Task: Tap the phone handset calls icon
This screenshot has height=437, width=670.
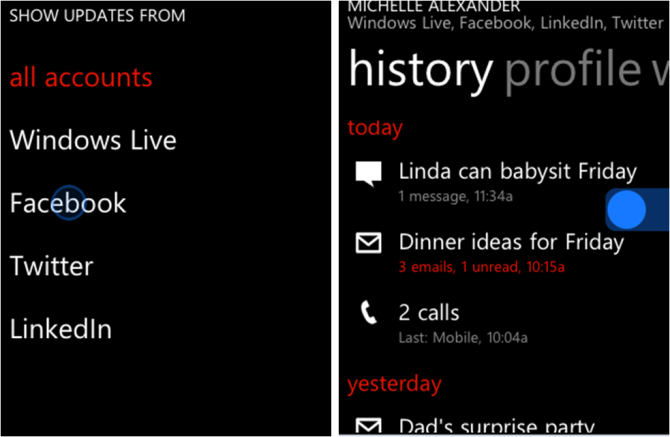Action: pos(368,313)
